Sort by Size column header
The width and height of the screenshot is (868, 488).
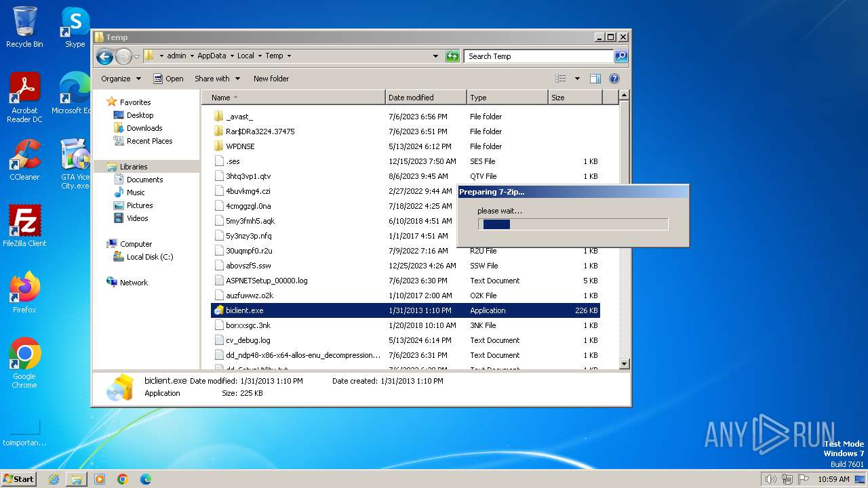(x=575, y=98)
